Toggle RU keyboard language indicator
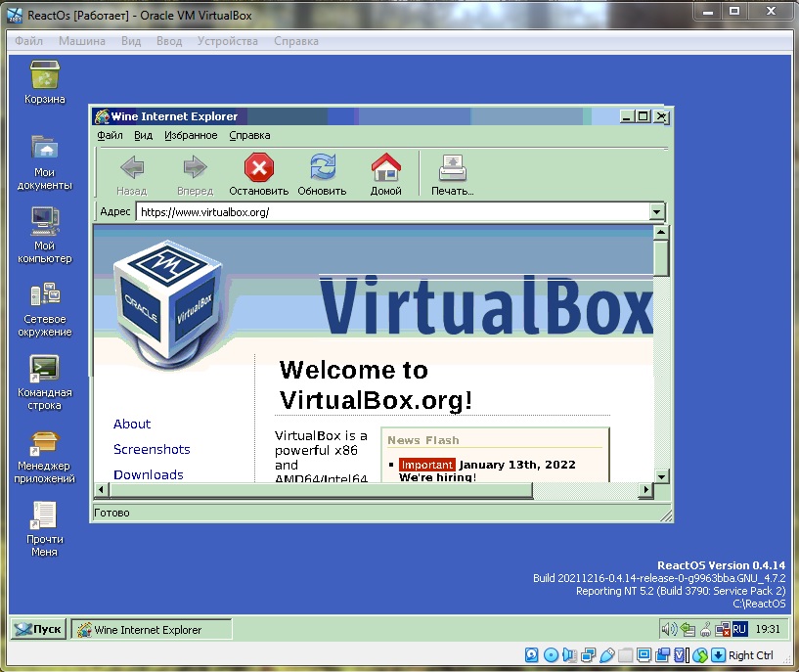The width and height of the screenshot is (799, 672). (x=739, y=629)
